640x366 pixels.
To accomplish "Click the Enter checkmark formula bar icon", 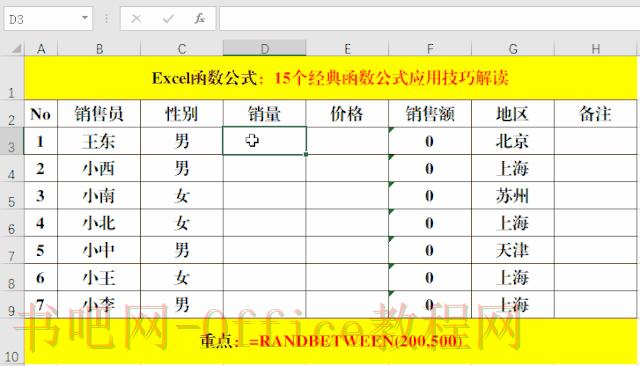I will (168, 18).
